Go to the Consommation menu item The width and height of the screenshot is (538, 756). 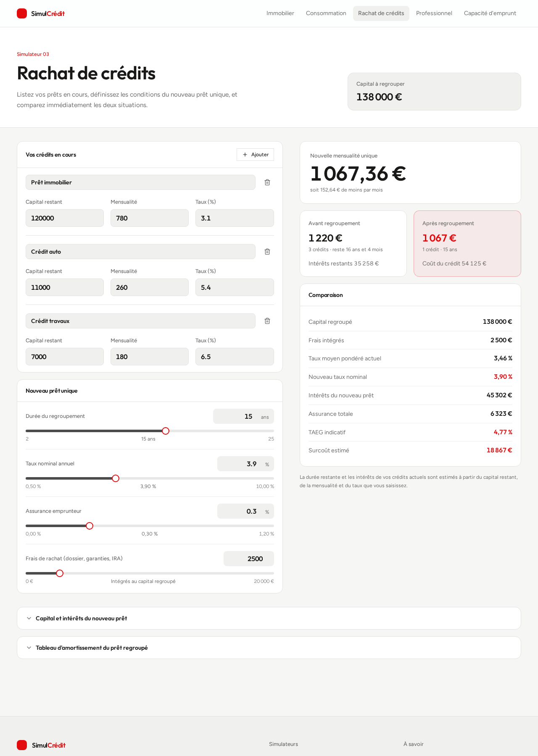coord(326,13)
